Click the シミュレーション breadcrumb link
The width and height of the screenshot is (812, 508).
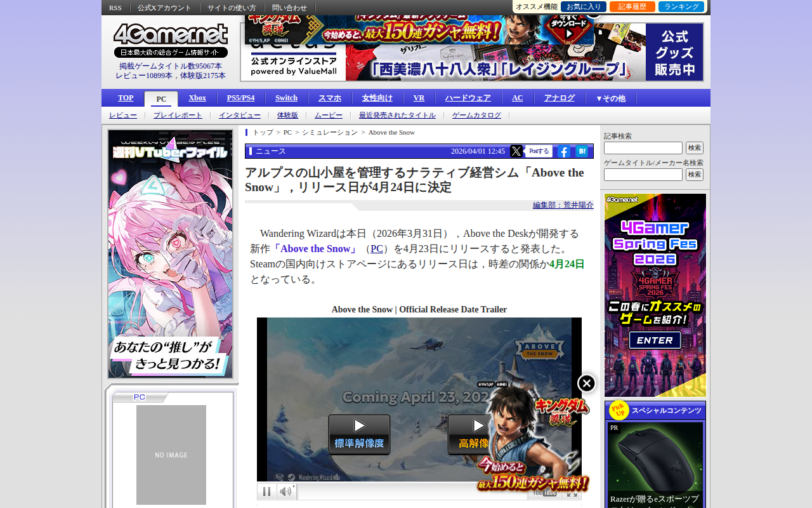pyautogui.click(x=330, y=132)
